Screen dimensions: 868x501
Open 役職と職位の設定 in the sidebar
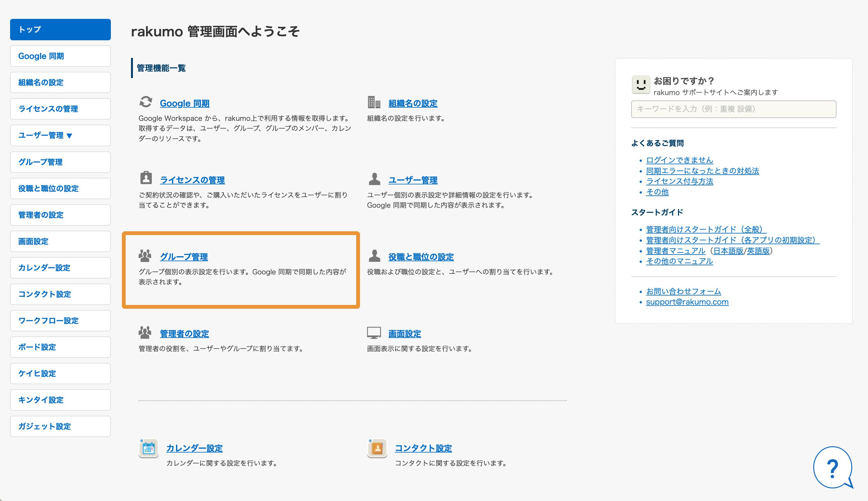click(x=60, y=189)
